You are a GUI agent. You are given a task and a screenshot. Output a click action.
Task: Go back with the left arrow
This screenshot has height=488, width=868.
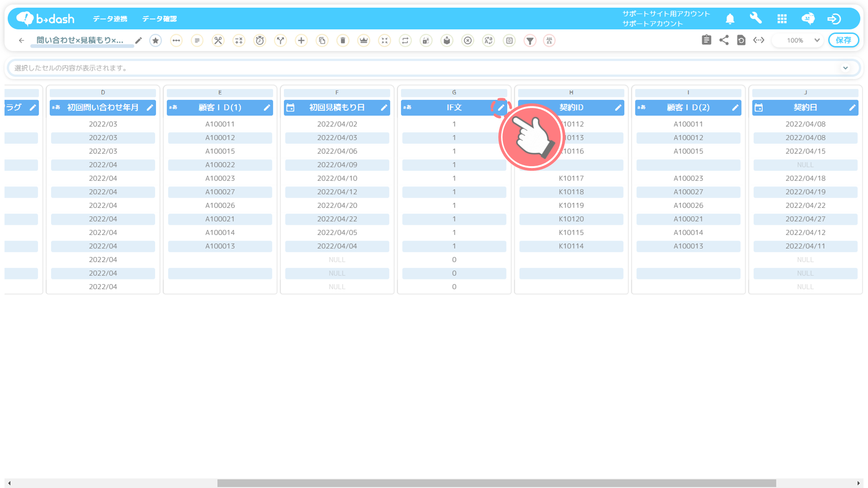click(x=22, y=40)
